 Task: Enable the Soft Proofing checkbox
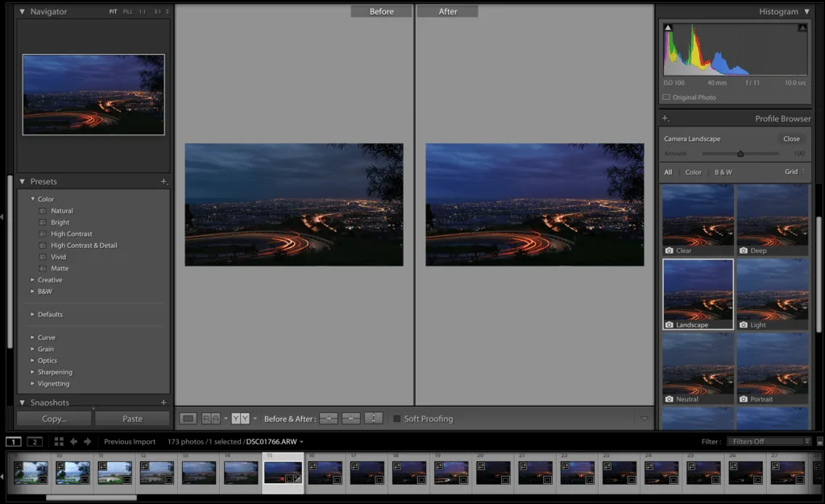pos(396,419)
